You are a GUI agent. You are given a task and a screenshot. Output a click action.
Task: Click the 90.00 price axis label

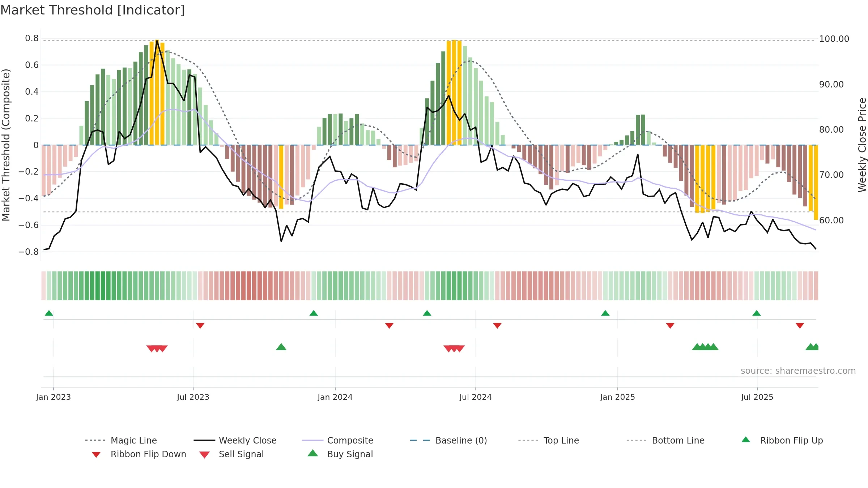(x=831, y=85)
